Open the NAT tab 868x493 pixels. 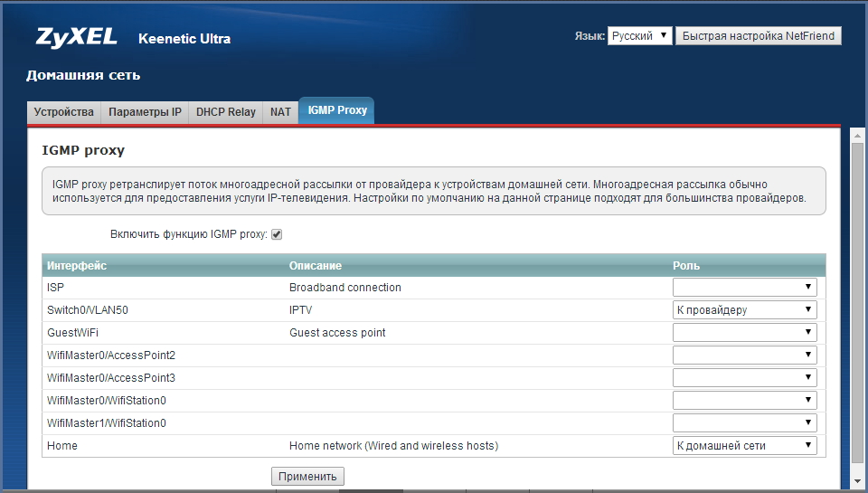[x=280, y=112]
